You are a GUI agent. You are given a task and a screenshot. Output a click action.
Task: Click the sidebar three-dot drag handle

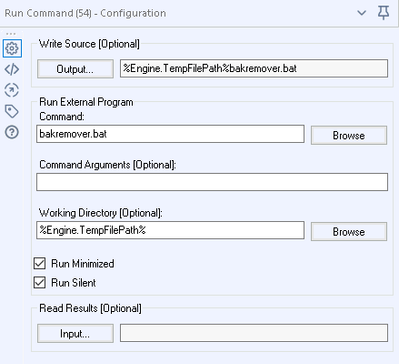(x=11, y=34)
